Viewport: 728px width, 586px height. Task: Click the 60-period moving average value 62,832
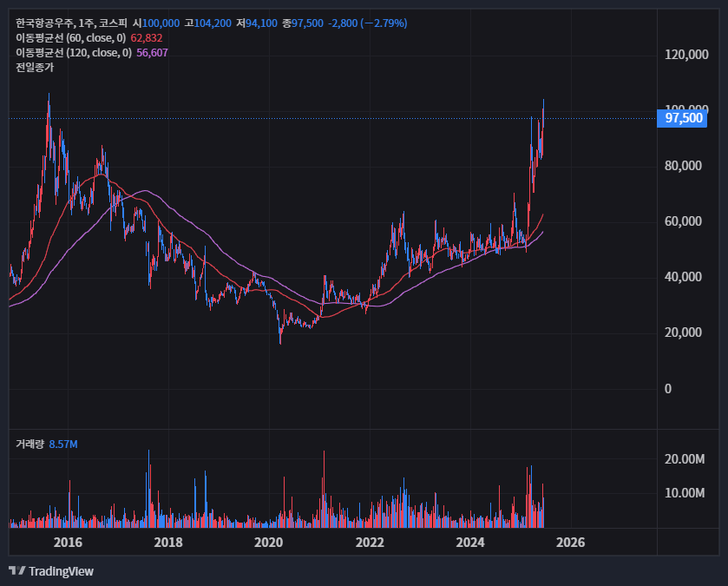(x=147, y=38)
